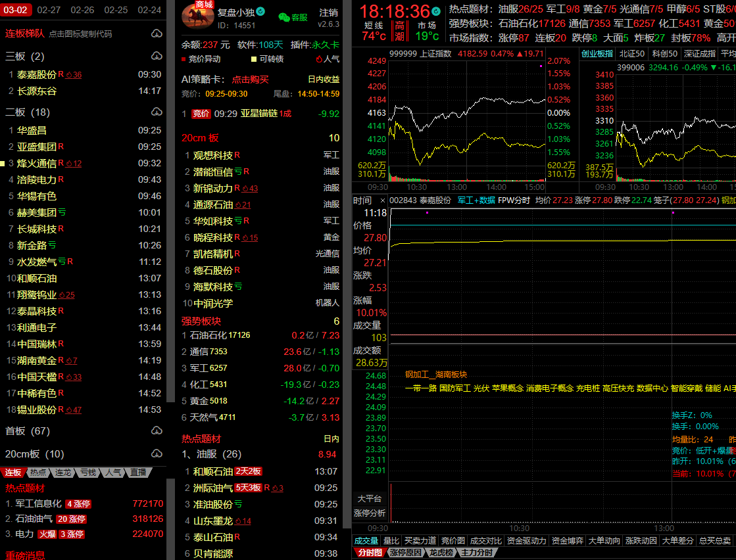Click the refresh icon next to 复盘小独

tap(260, 12)
